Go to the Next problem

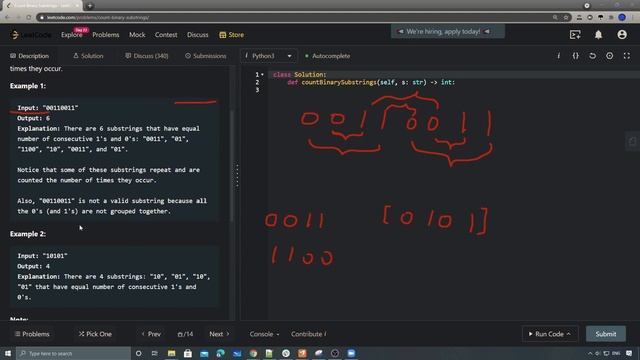point(219,334)
